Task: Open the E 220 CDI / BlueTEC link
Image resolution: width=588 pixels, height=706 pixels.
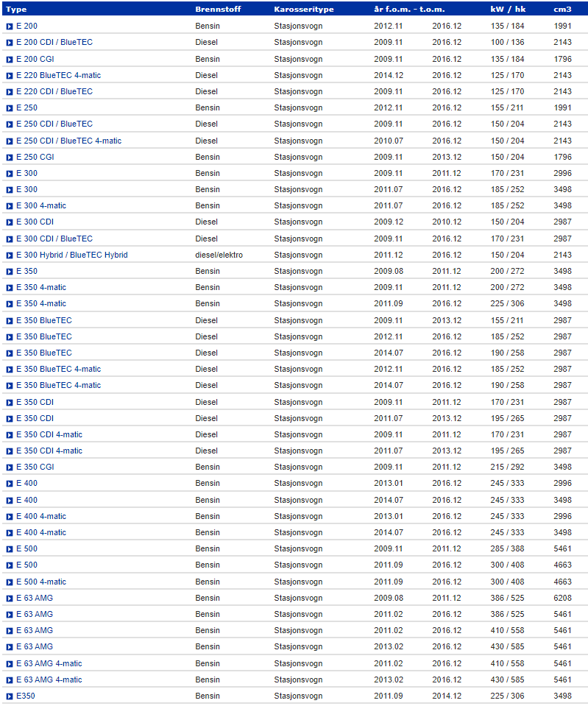Action: coord(54,91)
